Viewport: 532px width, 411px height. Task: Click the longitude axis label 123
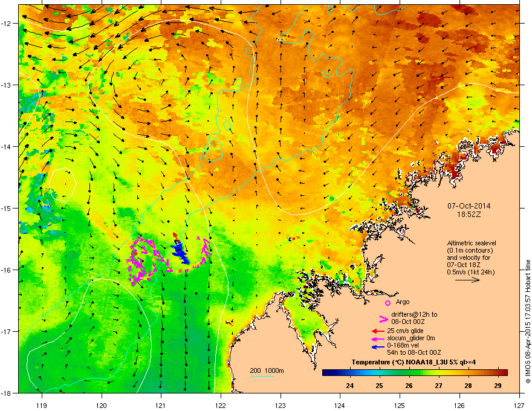pos(281,405)
